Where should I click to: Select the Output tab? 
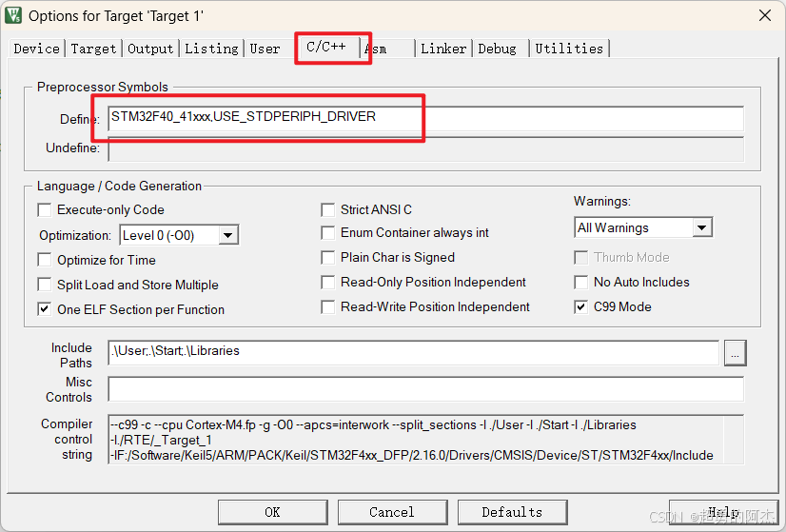(150, 49)
